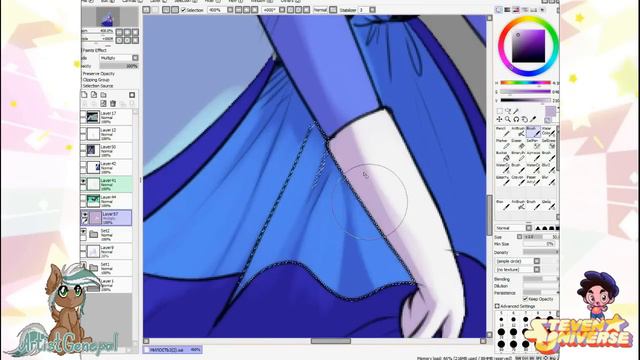Open brush mode Normal dropdown in tool settings
640x360 pixels.
[x=514, y=228]
